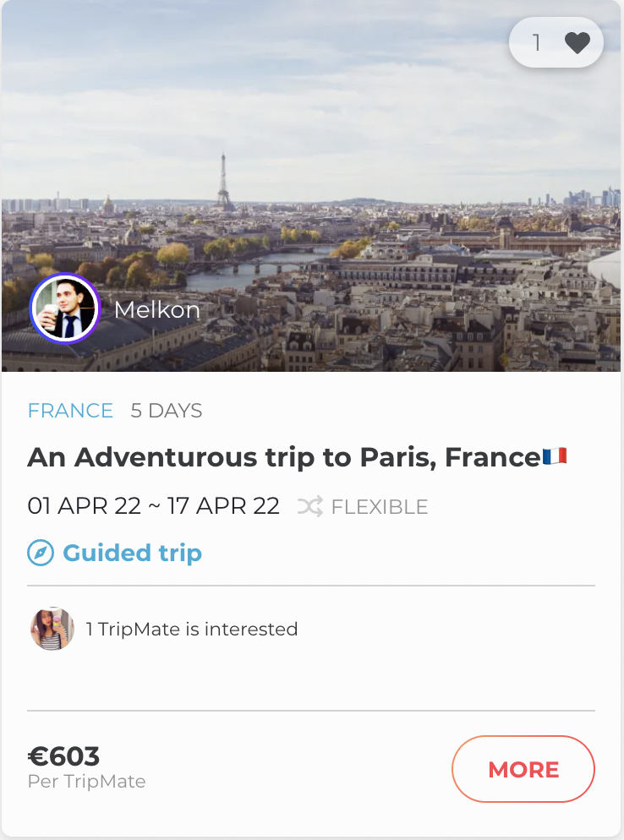Click the 5 DAYS duration label
The width and height of the screenshot is (624, 840).
tap(167, 411)
